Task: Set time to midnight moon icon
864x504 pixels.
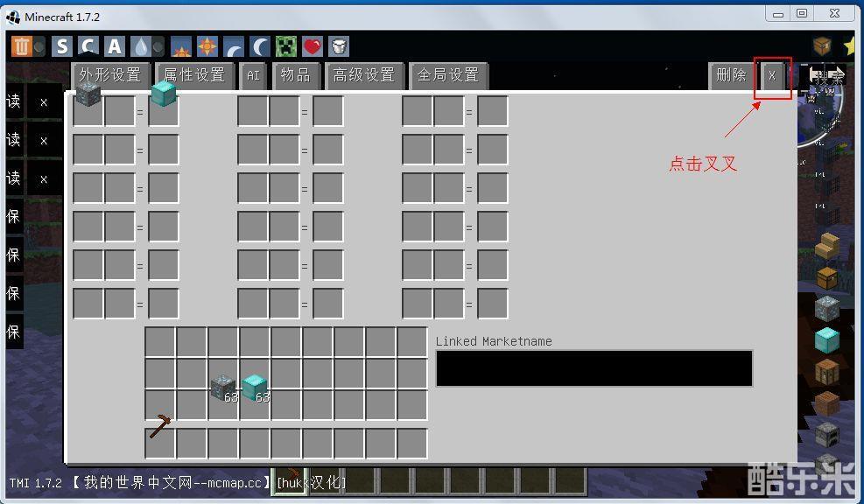Action: click(259, 47)
